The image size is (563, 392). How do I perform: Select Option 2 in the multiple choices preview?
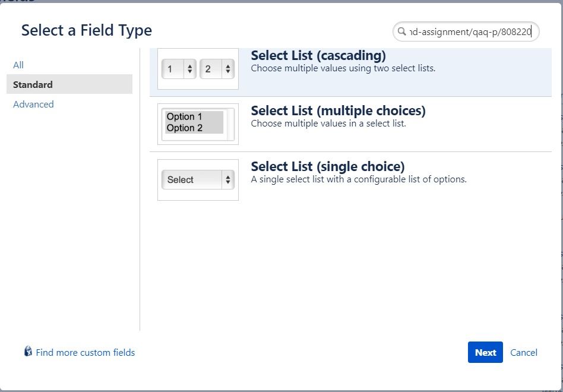click(184, 128)
